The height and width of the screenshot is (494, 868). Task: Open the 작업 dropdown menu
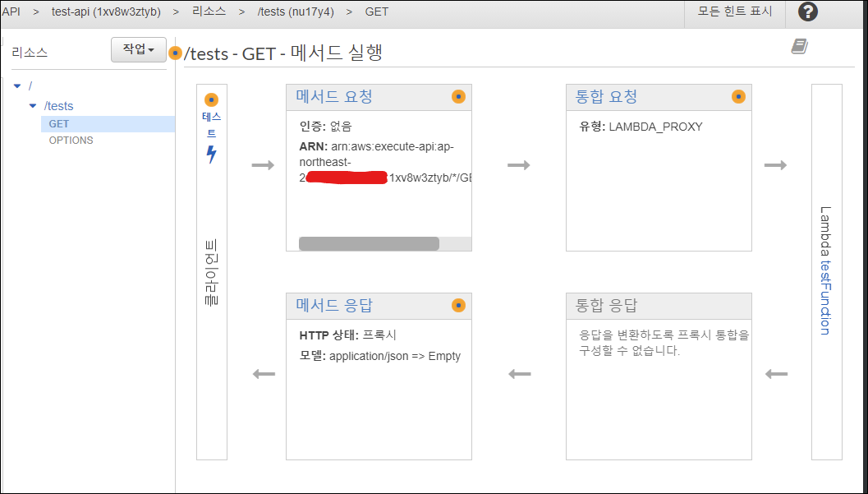click(x=138, y=50)
